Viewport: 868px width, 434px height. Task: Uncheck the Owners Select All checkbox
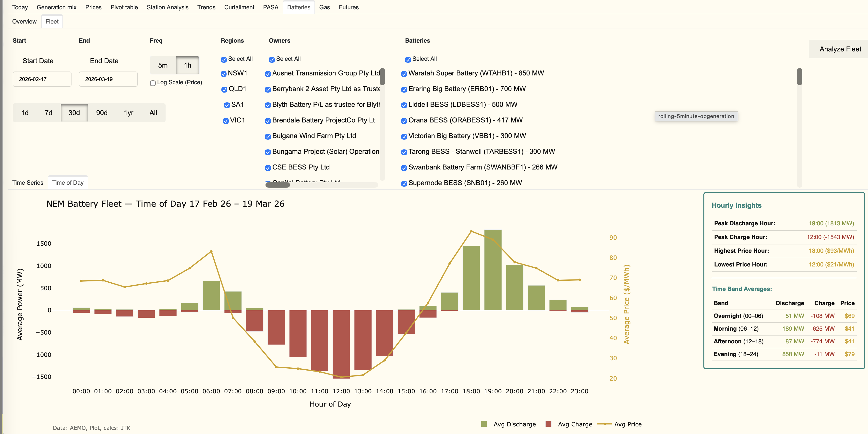pyautogui.click(x=272, y=59)
